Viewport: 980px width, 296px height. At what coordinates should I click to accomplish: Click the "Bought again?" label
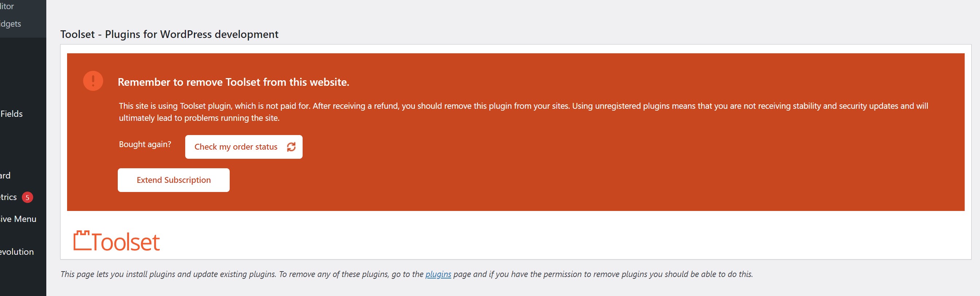145,144
